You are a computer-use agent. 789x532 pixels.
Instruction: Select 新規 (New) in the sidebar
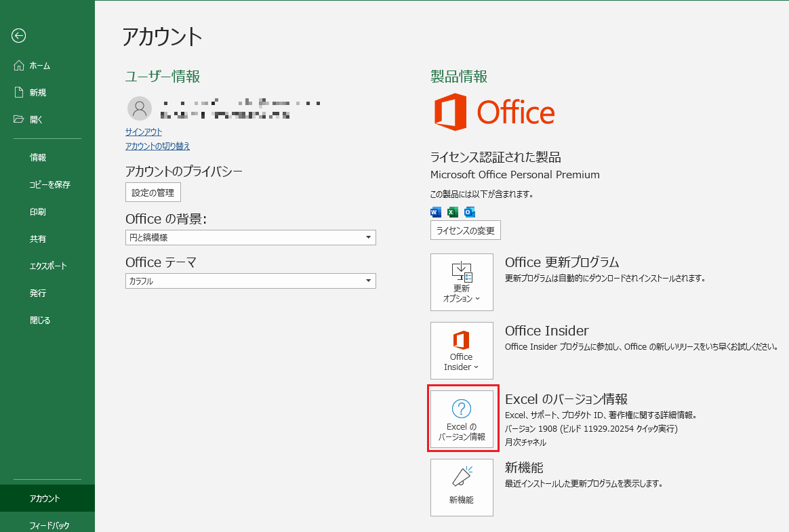click(37, 93)
